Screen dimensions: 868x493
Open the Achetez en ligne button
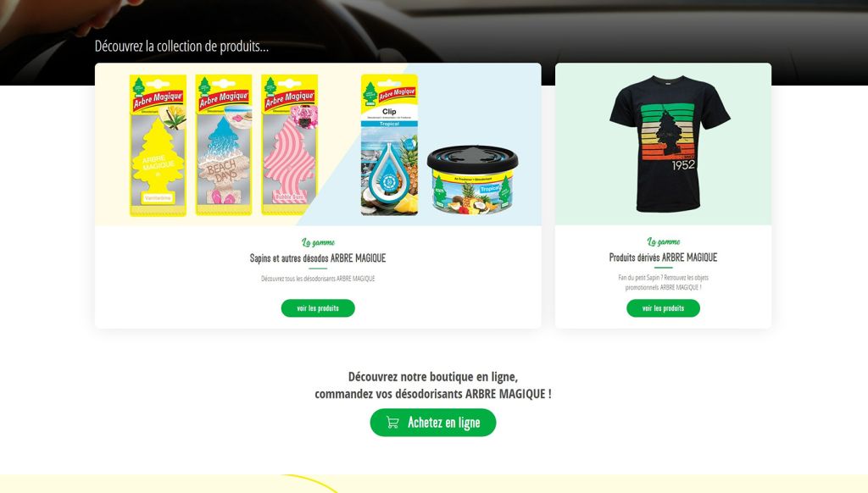point(433,423)
